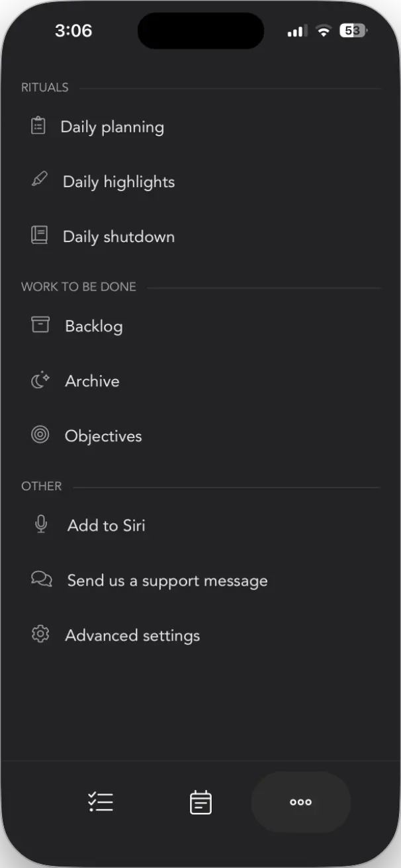Tap the clock showing 3:06
The height and width of the screenshot is (868, 401).
74,30
